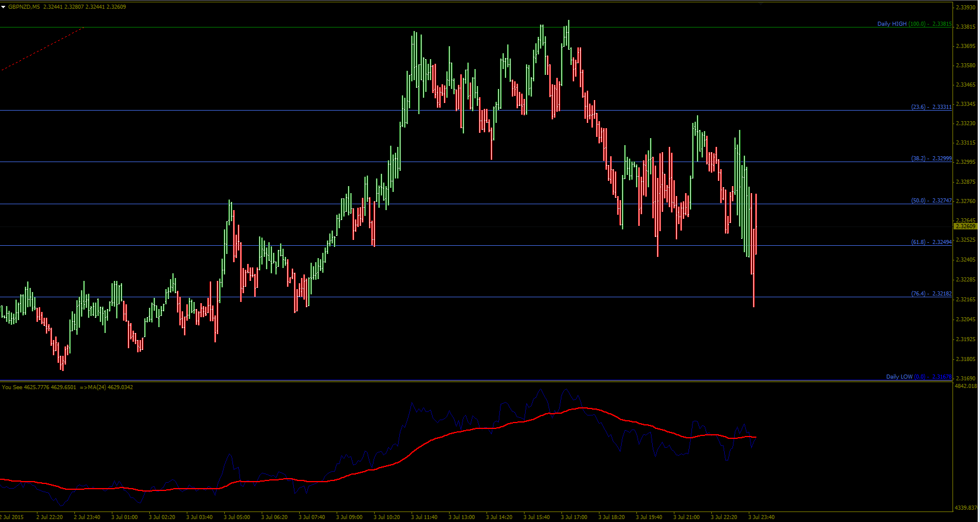The image size is (980, 522).
Task: Click the 3 Jul 03:40 time label
Action: [199, 517]
